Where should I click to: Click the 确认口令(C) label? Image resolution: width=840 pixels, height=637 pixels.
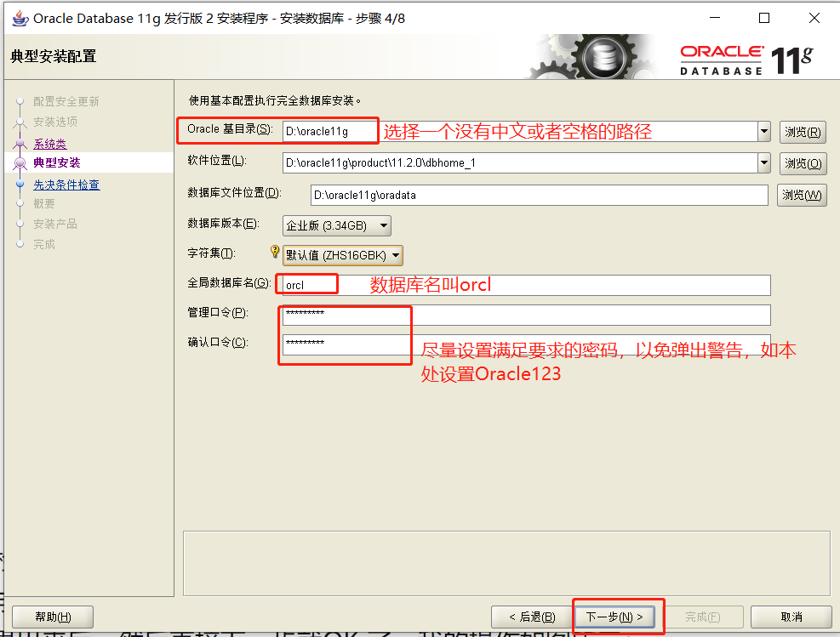pos(218,342)
